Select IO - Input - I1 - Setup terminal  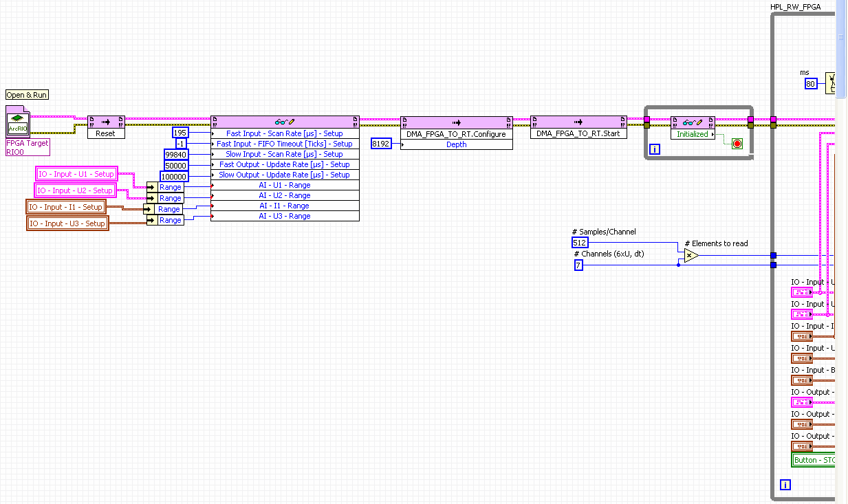[66, 207]
